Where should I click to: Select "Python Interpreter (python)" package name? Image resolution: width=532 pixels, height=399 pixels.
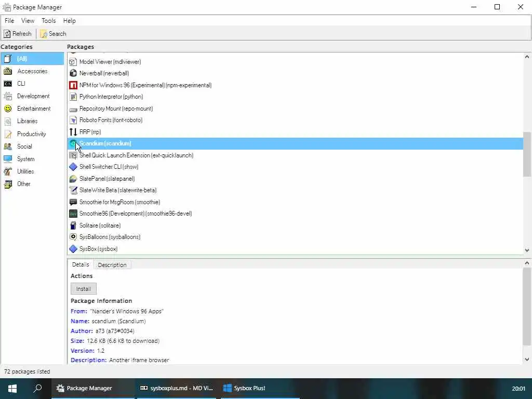coord(111,97)
